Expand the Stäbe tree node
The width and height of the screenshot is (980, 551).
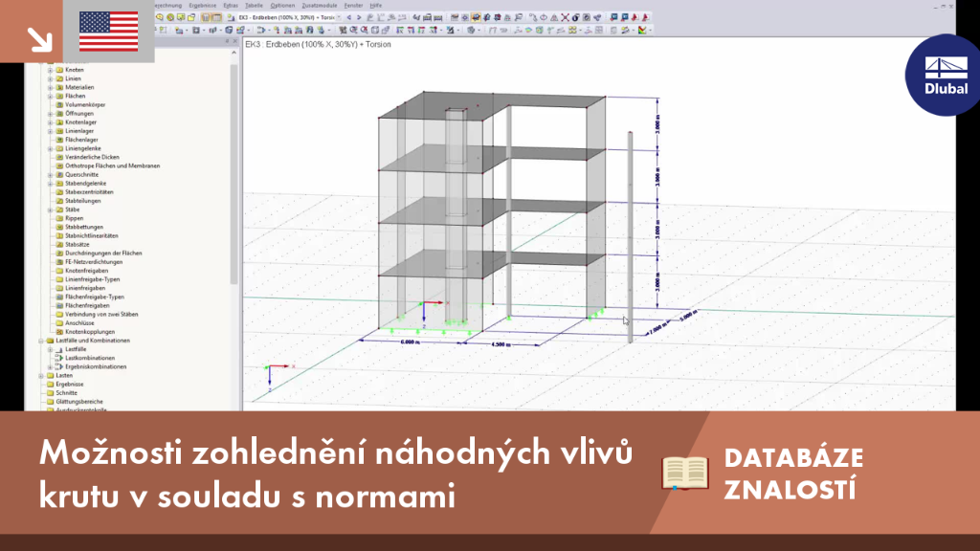(x=51, y=209)
